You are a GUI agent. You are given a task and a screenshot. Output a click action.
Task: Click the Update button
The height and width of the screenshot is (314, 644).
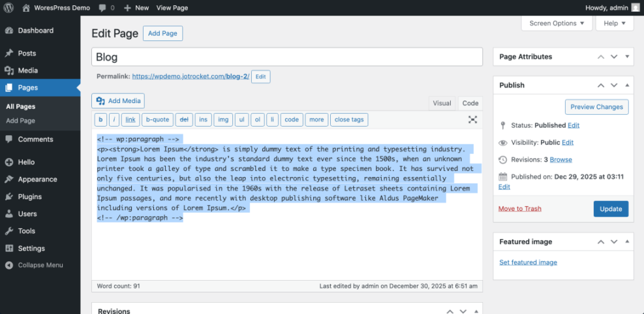coord(611,209)
